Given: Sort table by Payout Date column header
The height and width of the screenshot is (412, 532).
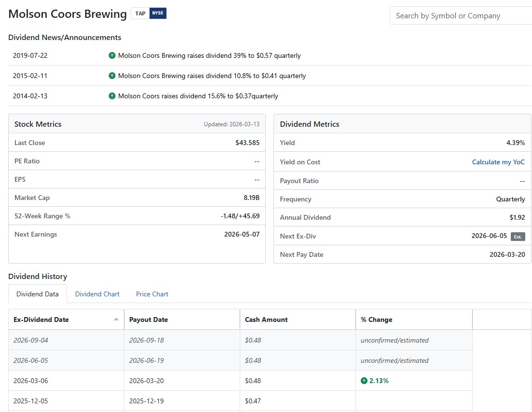Looking at the screenshot, I should coord(149,319).
